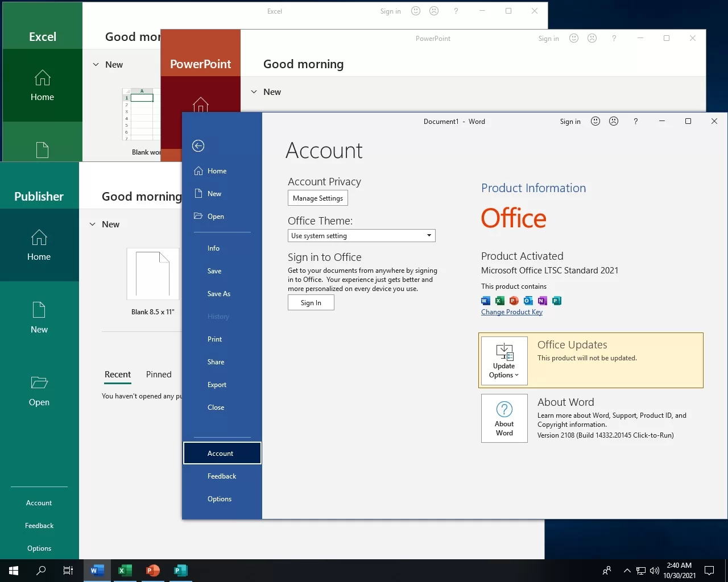Collapse the New section in Publisher

[x=93, y=225]
